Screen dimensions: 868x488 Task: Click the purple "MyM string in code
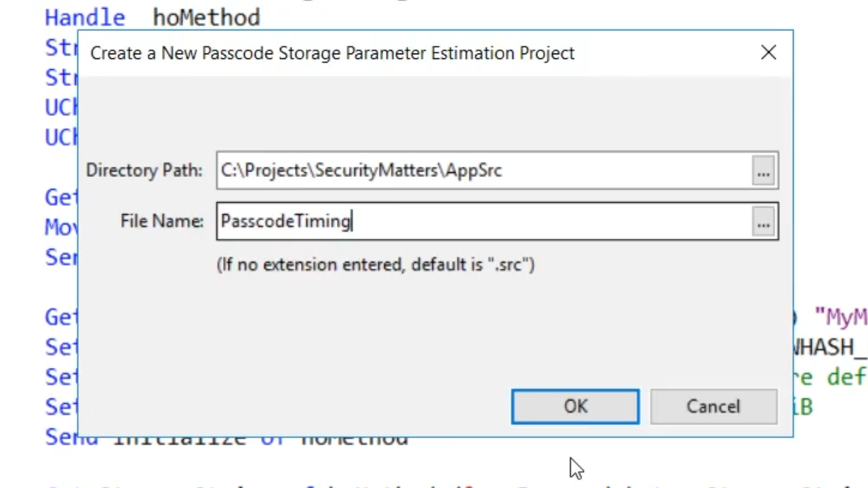click(x=841, y=317)
